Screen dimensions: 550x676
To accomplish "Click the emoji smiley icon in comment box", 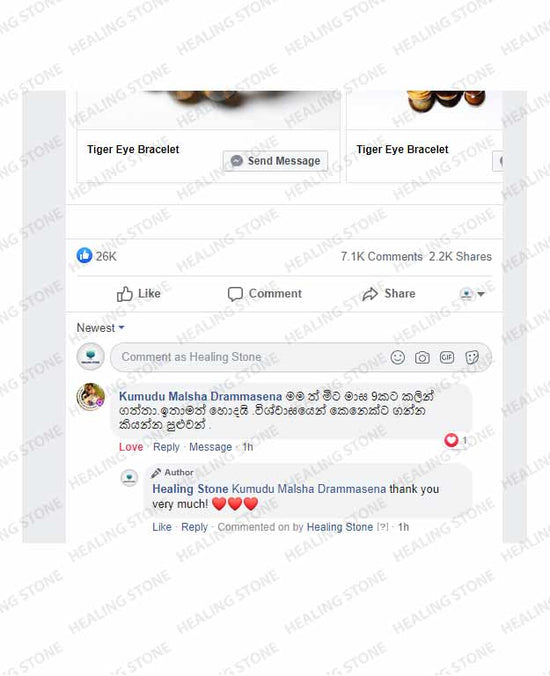I will pos(397,357).
